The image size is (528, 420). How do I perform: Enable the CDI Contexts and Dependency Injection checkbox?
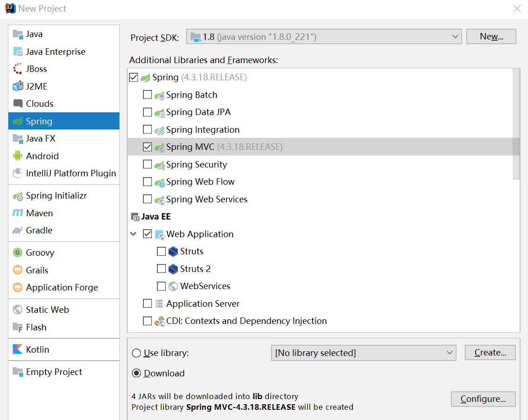pos(148,321)
